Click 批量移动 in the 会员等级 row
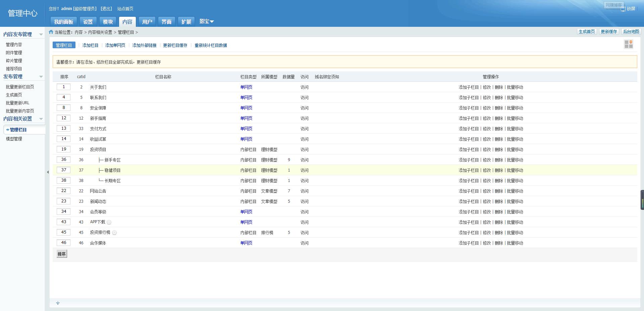Screen dimensions: 644x311 pos(515,212)
